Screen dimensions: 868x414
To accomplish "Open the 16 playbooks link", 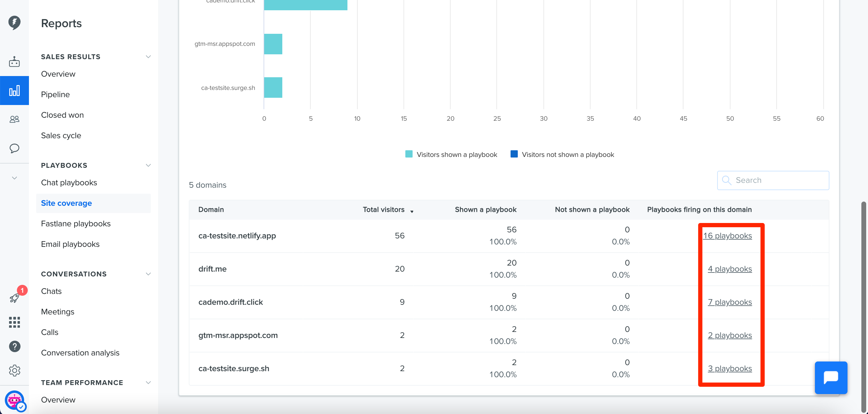I will click(727, 236).
